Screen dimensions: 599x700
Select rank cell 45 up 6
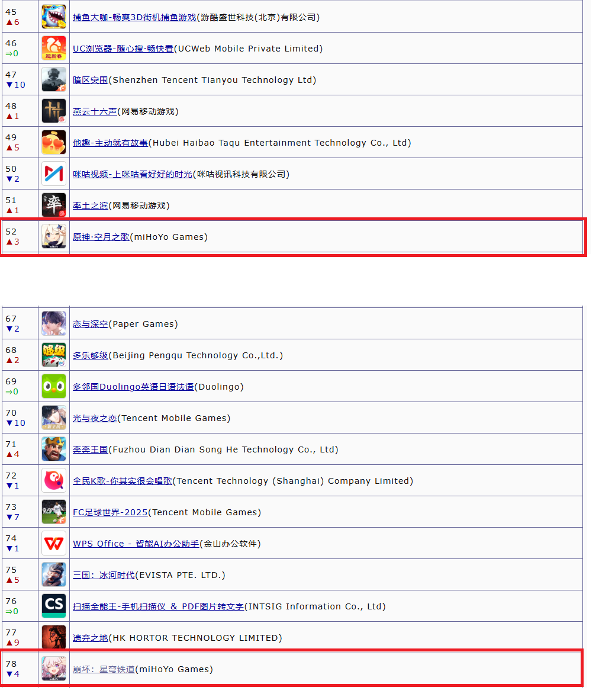pos(21,17)
